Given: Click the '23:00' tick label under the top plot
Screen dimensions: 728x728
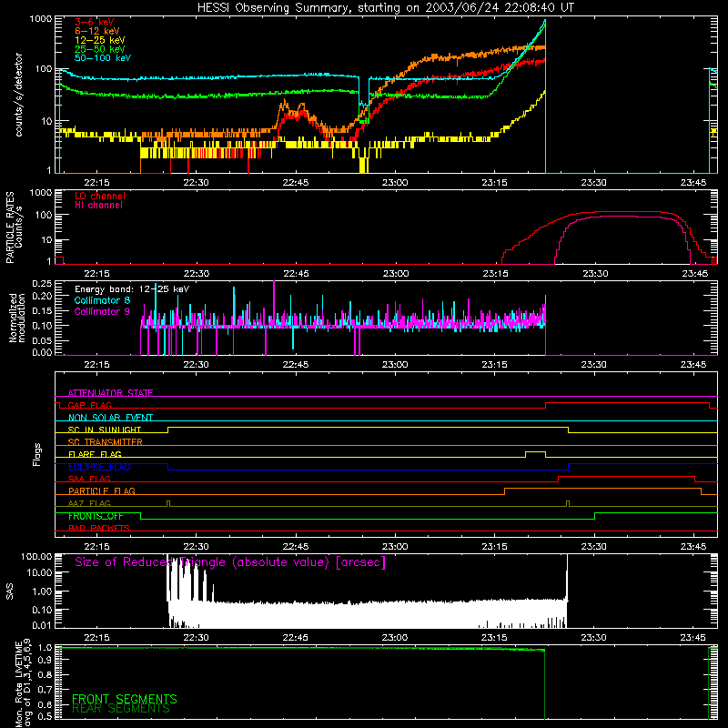Looking at the screenshot, I should click(x=395, y=183).
